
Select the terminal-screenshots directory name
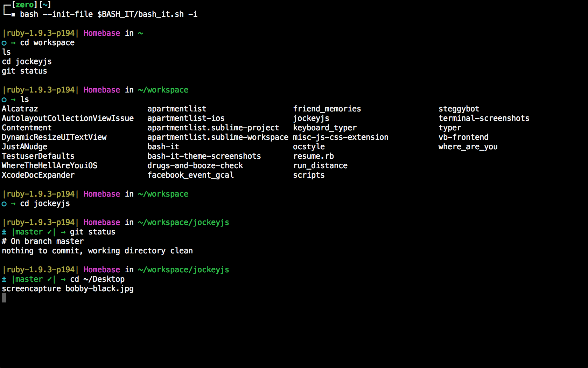(x=484, y=118)
